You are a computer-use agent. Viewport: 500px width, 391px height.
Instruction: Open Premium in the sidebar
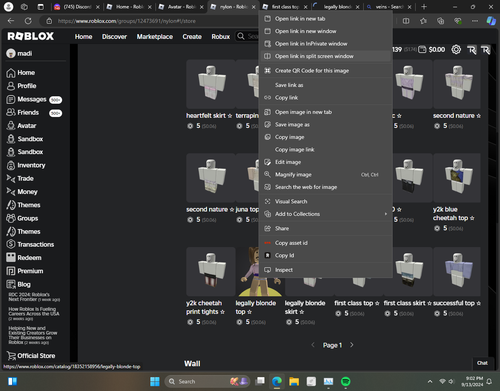click(x=25, y=271)
